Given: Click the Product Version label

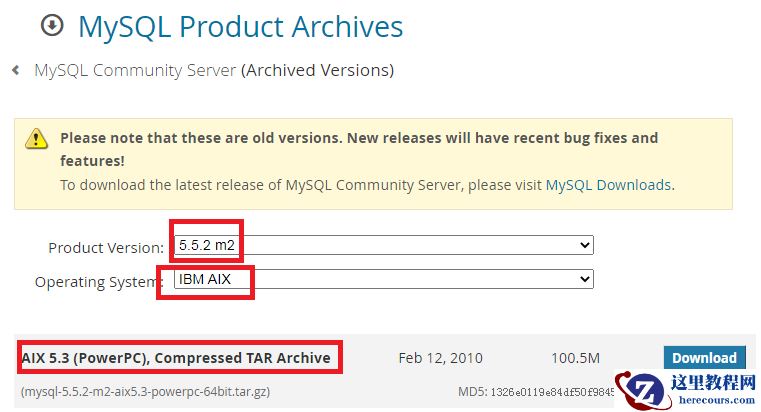Looking at the screenshot, I should click(106, 247).
